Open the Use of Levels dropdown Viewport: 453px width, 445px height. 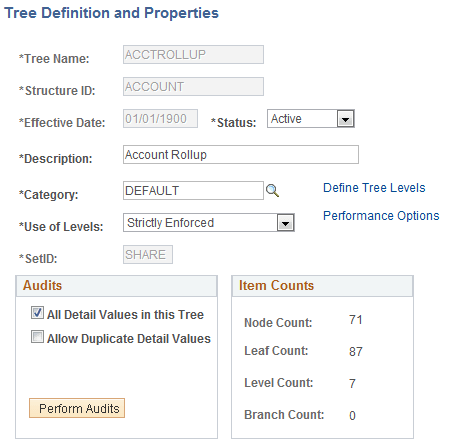pos(209,223)
